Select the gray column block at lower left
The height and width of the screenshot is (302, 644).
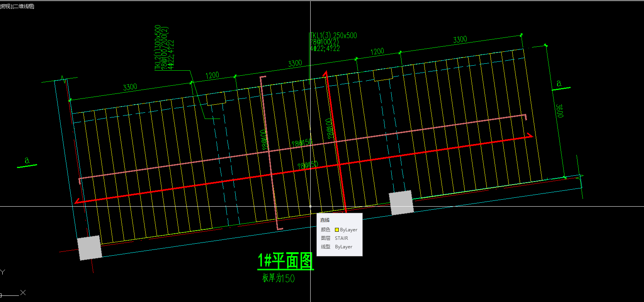tap(90, 248)
